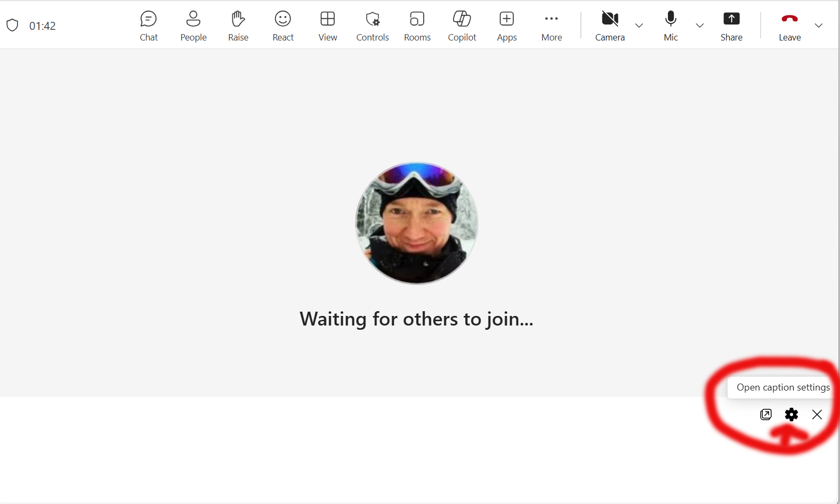Screen dimensions: 840x504
Task: Pop out captions into separate window
Action: click(x=766, y=414)
